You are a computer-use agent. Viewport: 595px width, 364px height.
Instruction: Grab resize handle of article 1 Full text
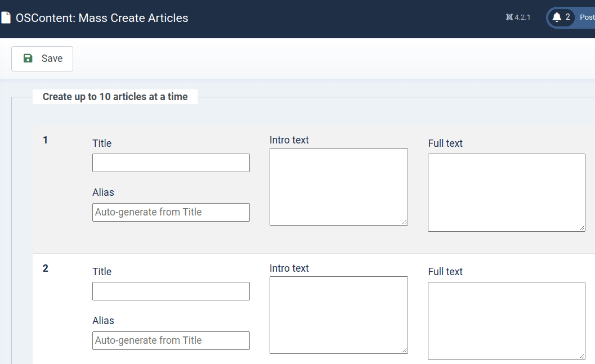[581, 228]
